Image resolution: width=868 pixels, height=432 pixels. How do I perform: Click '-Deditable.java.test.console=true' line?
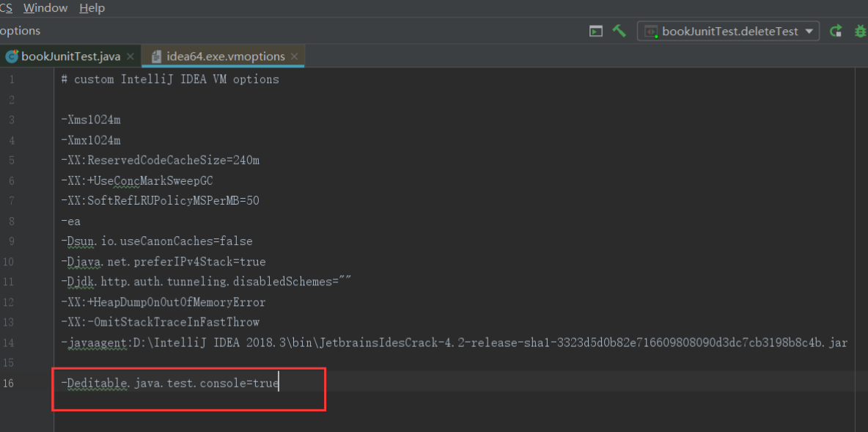170,383
